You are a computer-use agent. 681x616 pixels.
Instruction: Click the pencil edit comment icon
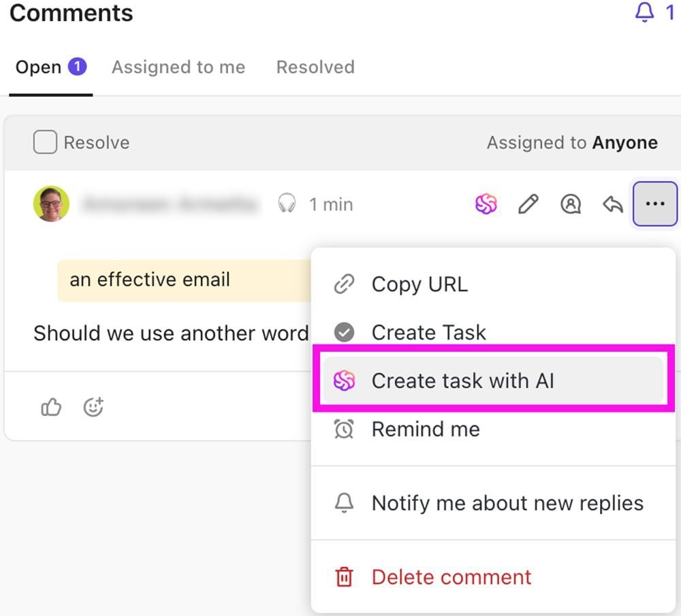pos(528,204)
